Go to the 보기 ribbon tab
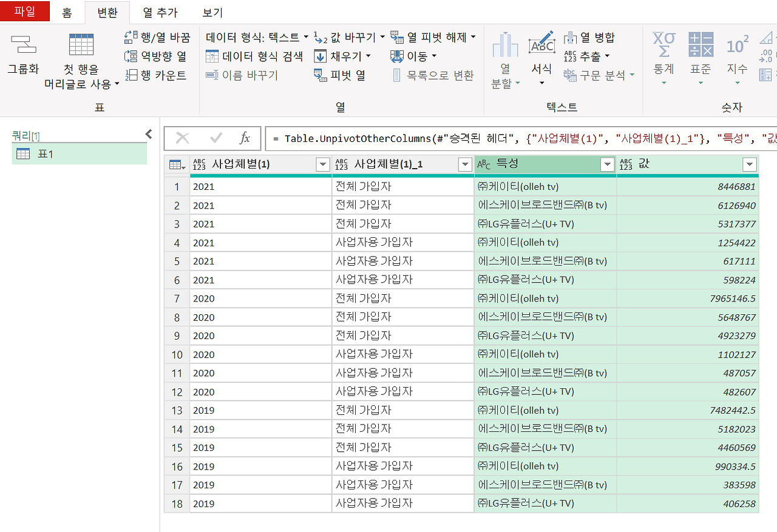The height and width of the screenshot is (532, 777). 212,12
